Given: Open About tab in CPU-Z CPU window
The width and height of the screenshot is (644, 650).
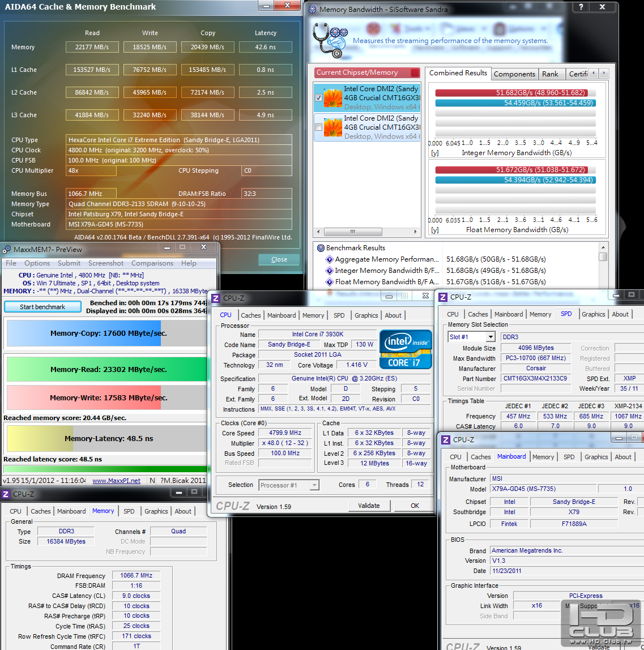Looking at the screenshot, I should click(x=393, y=315).
